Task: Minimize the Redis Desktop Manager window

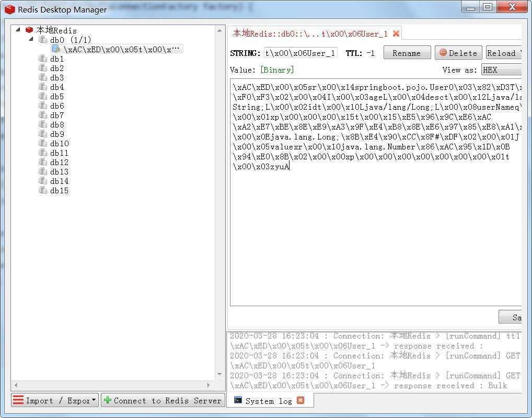Action: coord(470,7)
